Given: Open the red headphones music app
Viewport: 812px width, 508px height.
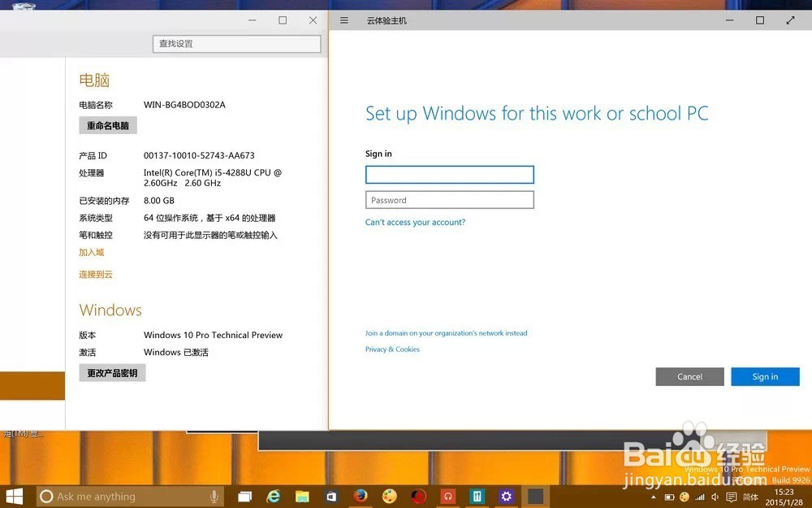Looking at the screenshot, I should [x=448, y=496].
